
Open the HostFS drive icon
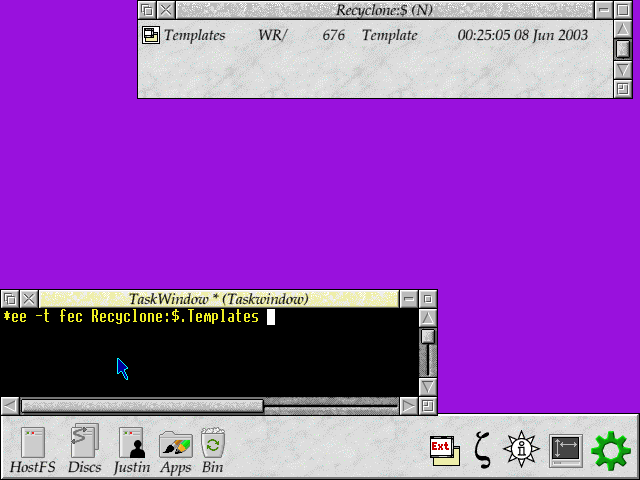(31, 442)
